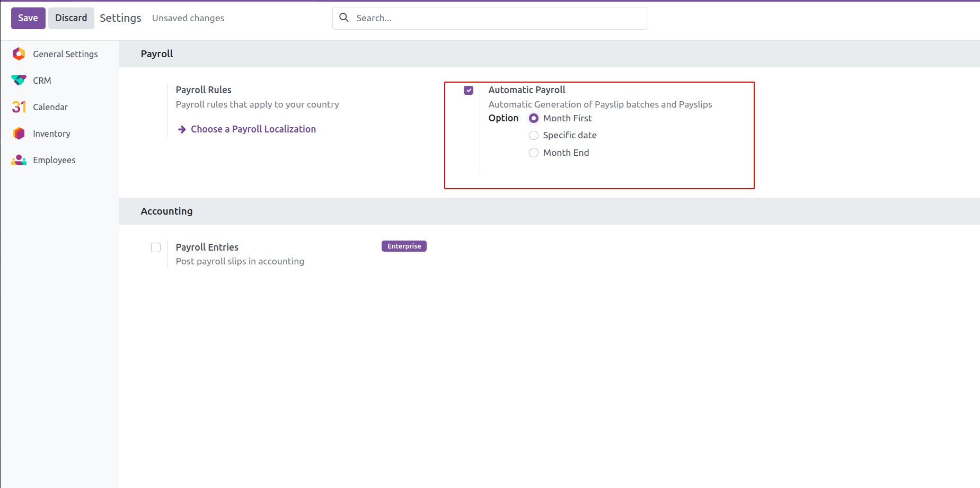This screenshot has width=980, height=488.
Task: Click the CRM app icon
Action: coord(19,81)
